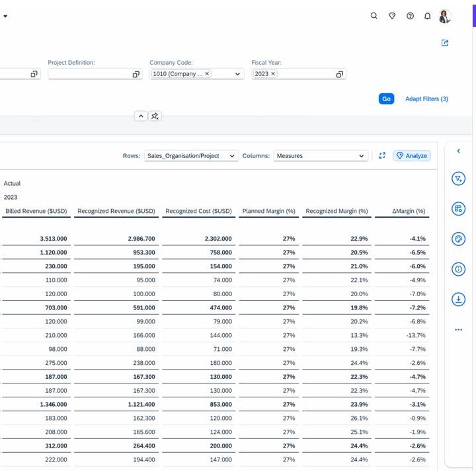
Task: Expand the Company Code dropdown
Action: click(x=238, y=74)
